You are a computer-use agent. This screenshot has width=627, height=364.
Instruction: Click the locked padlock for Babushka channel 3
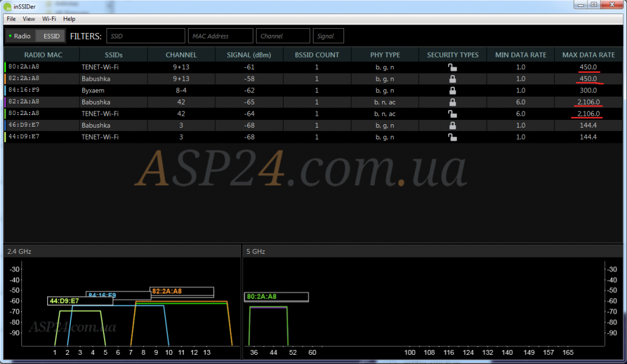point(452,125)
